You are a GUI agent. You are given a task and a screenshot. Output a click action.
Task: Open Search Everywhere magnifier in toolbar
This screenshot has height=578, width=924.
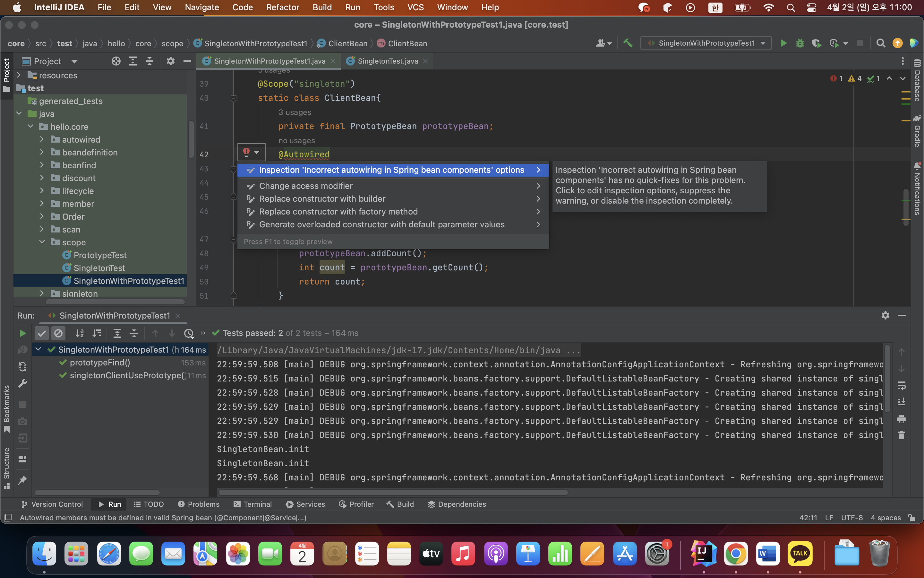click(880, 43)
